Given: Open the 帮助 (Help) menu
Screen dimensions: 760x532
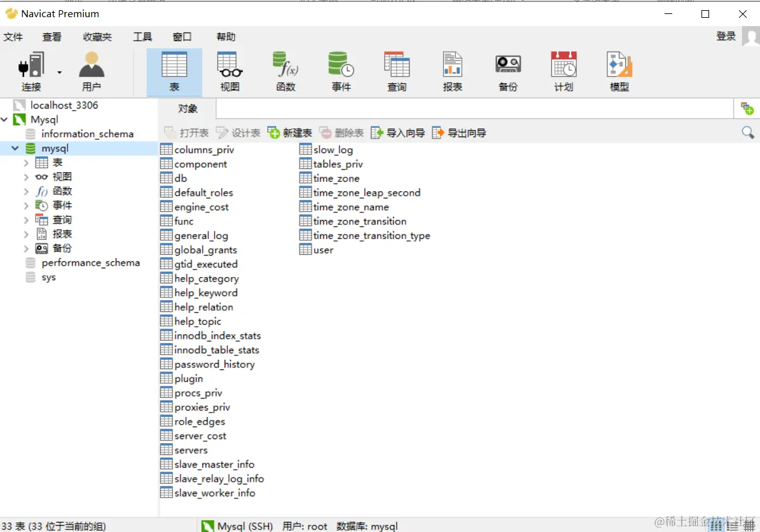Looking at the screenshot, I should tap(226, 37).
